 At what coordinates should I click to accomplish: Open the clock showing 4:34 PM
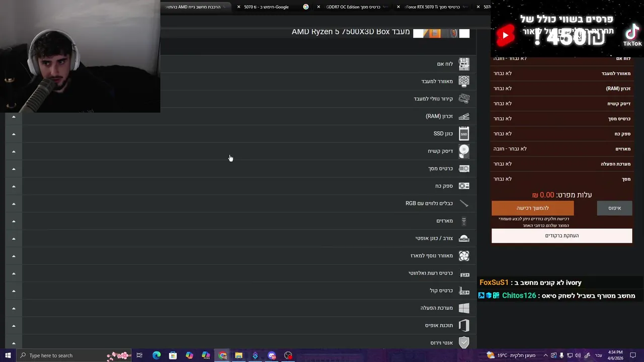pyautogui.click(x=615, y=355)
